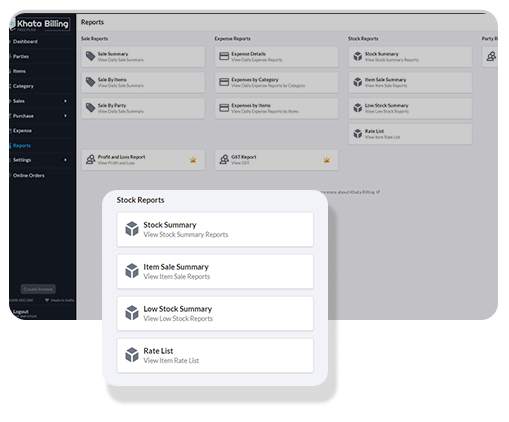Open the Sale By Items report

(143, 82)
